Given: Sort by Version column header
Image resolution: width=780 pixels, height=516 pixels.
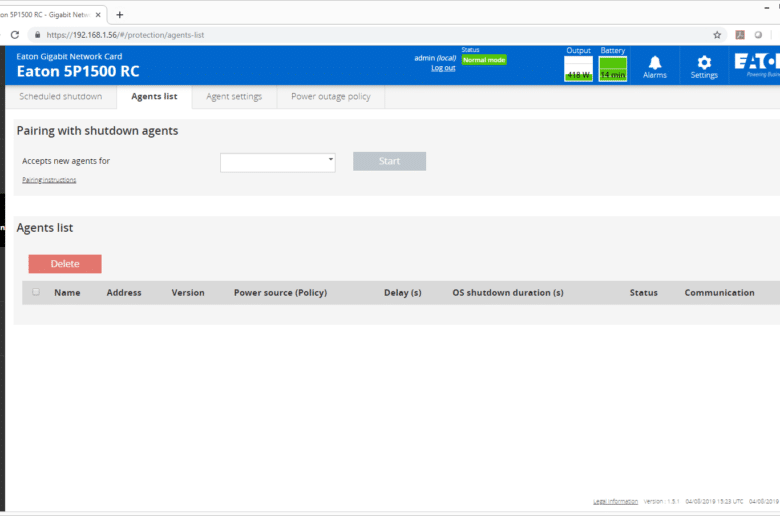Looking at the screenshot, I should [188, 293].
